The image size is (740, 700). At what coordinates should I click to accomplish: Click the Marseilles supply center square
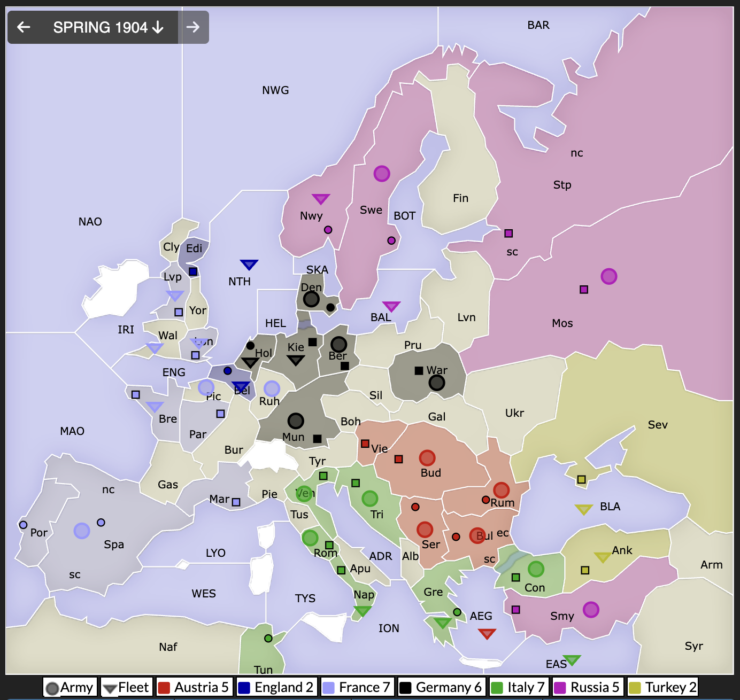tap(236, 502)
